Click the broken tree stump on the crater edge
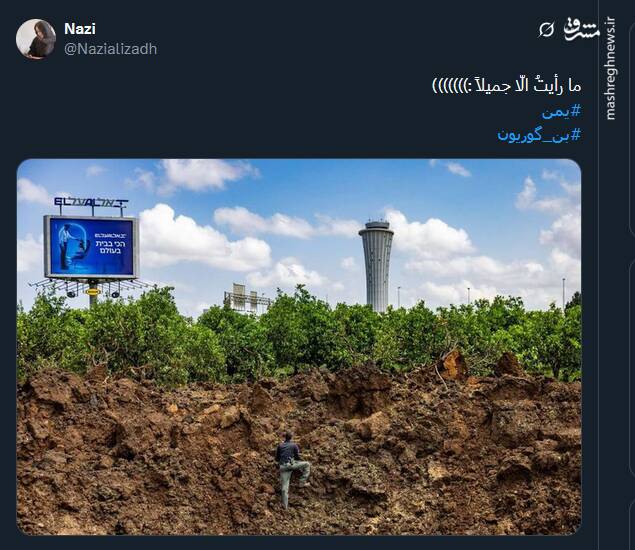This screenshot has height=550, width=635. (x=453, y=364)
